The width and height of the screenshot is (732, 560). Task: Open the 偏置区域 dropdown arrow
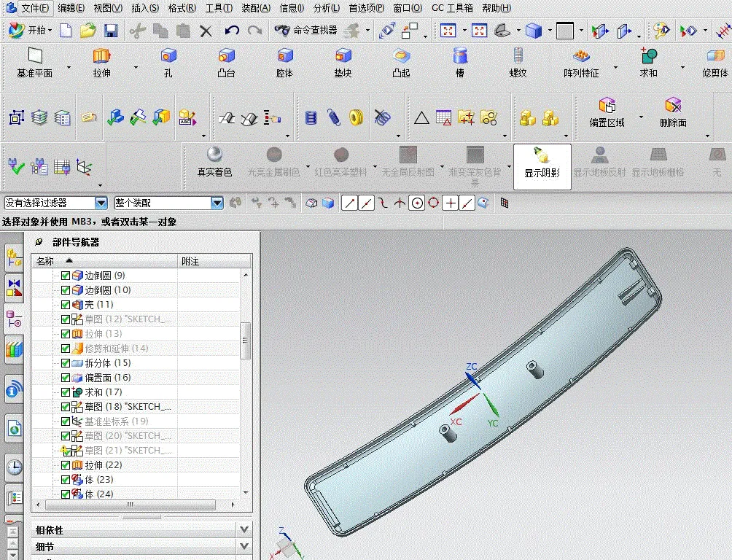[641, 117]
